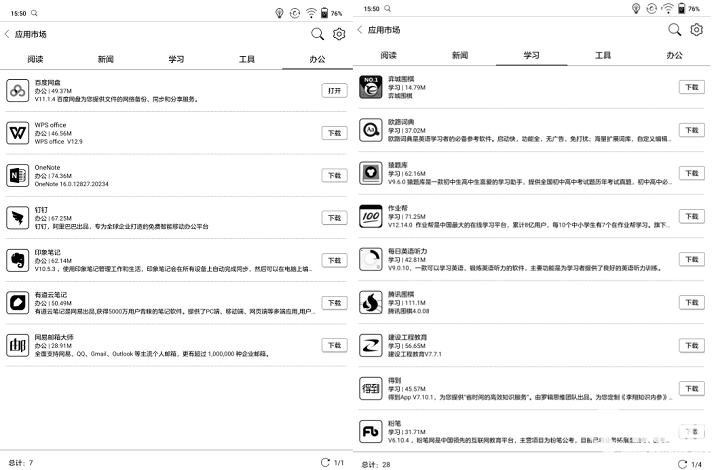Select the 腾讯围棋4.0.08 version text
This screenshot has height=470, width=720.
tap(409, 311)
